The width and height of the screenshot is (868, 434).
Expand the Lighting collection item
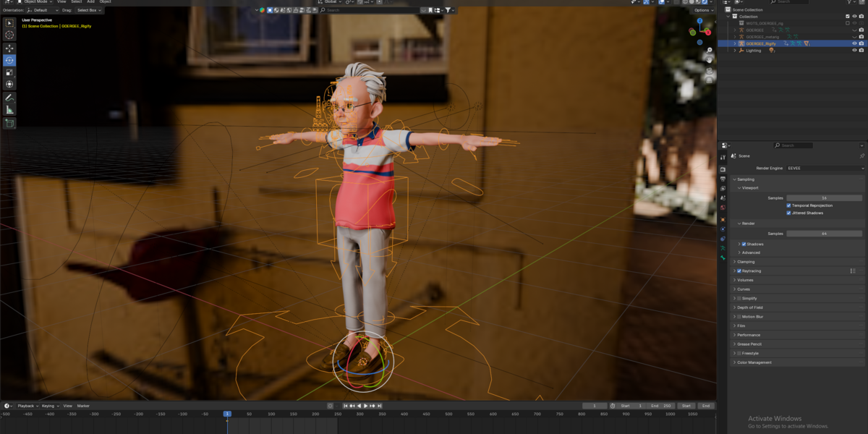pyautogui.click(x=735, y=51)
